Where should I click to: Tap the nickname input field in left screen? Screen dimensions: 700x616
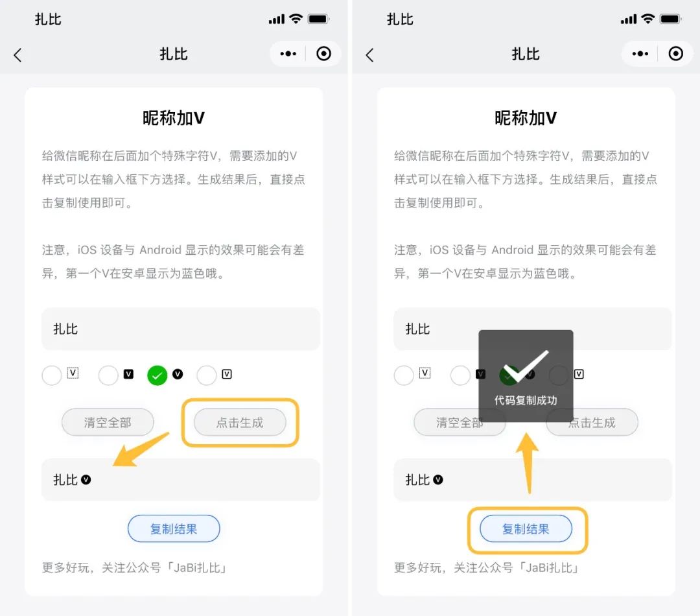[181, 329]
